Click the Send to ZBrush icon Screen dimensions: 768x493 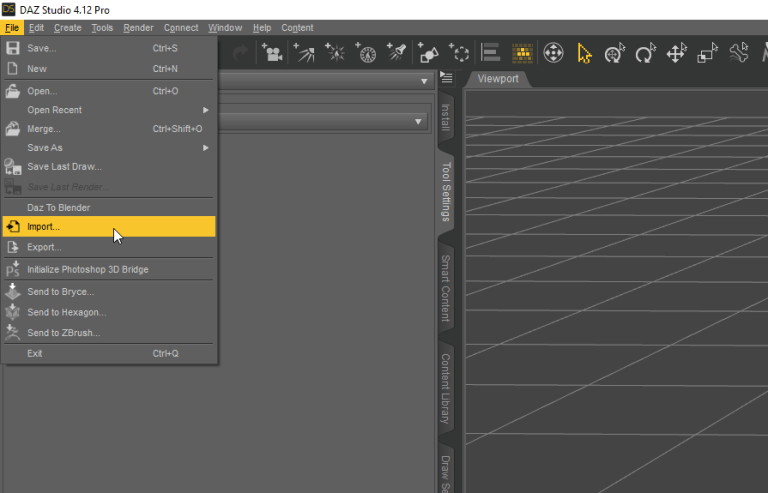[x=13, y=332]
